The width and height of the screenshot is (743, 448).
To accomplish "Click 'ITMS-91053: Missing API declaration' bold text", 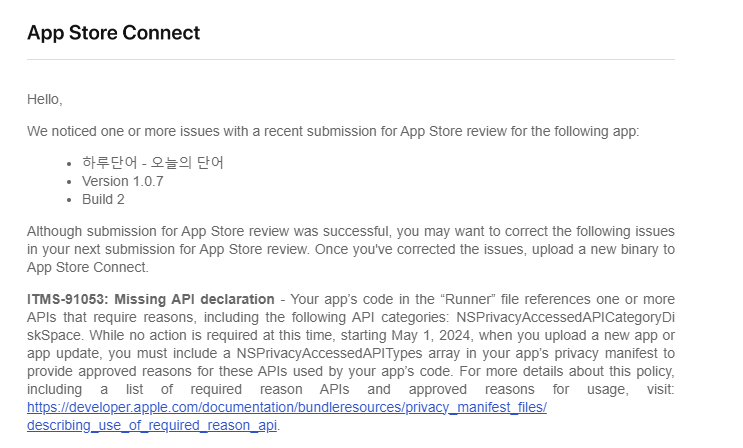I will coord(151,299).
